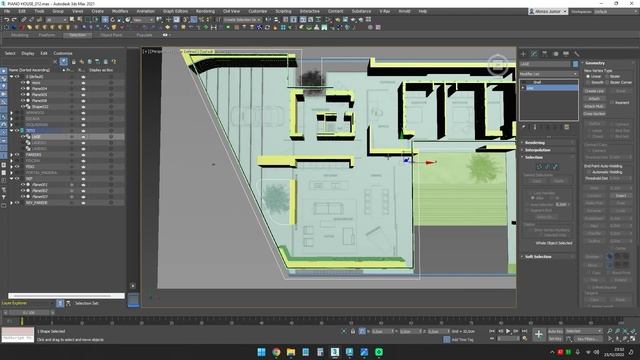Open the Utilities tab of the command panel

(576, 53)
